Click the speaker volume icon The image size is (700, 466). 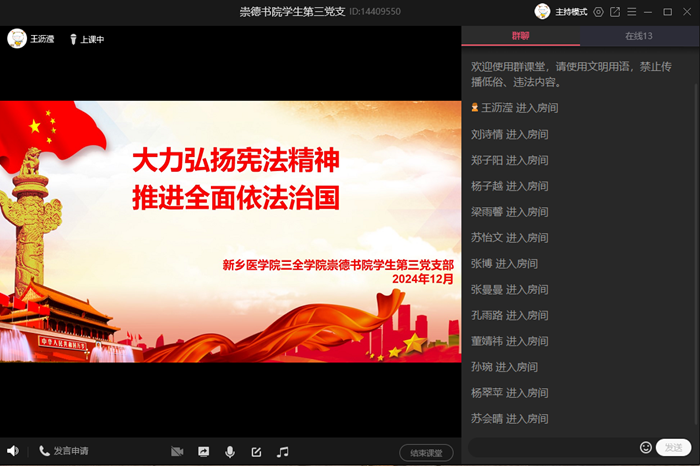point(13,451)
